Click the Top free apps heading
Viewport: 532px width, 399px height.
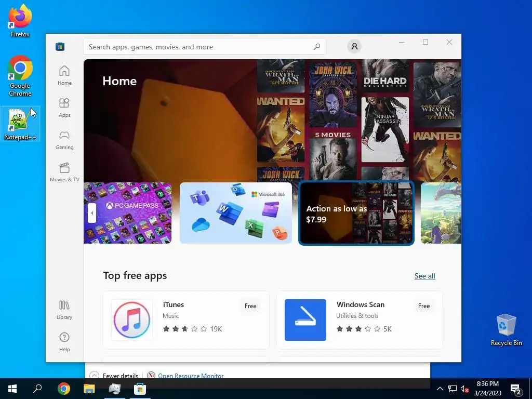click(x=135, y=275)
